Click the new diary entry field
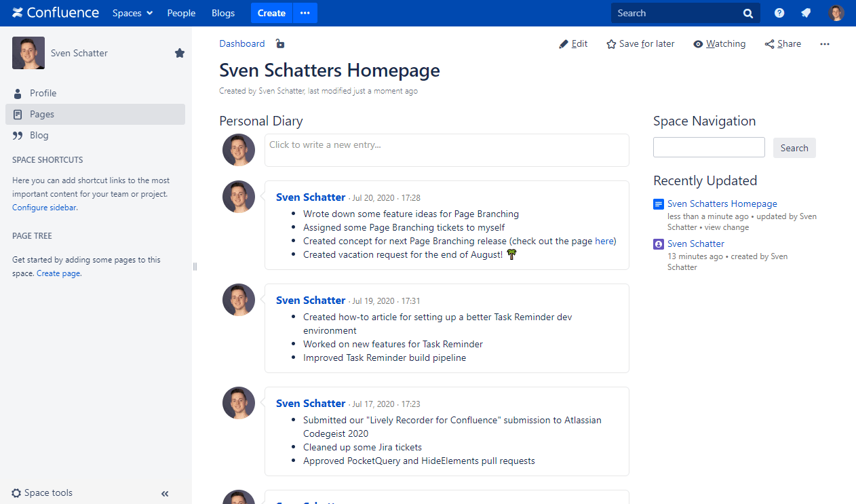The width and height of the screenshot is (856, 504). click(x=446, y=150)
